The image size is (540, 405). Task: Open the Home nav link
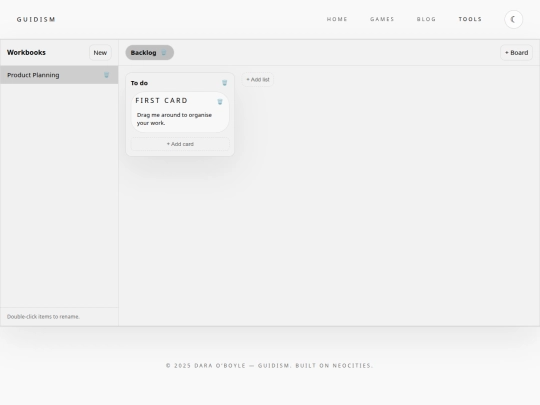(x=337, y=19)
